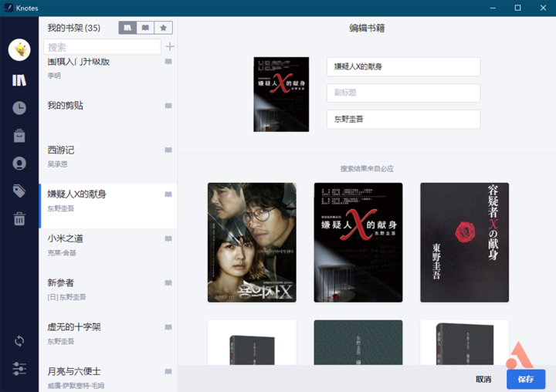The height and width of the screenshot is (392, 556).
Task: Open the authors person sidebar icon
Action: (x=19, y=164)
